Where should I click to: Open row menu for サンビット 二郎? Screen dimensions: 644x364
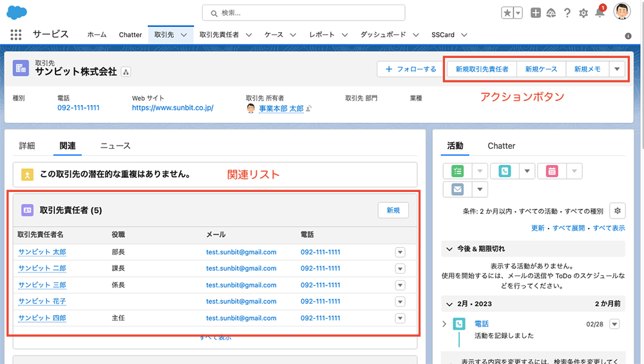(x=400, y=269)
